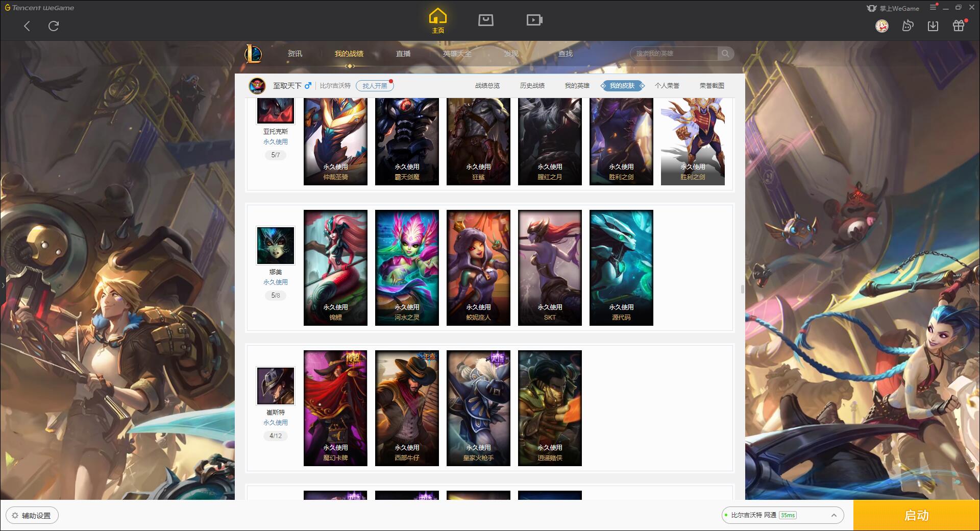Click the 娜美 champion portrait icon
This screenshot has height=531, width=980.
276,246
